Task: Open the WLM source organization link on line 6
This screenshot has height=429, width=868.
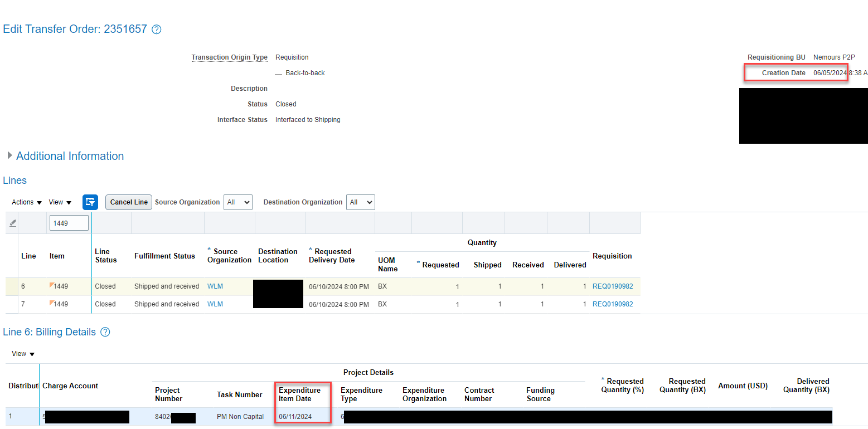Action: [215, 286]
